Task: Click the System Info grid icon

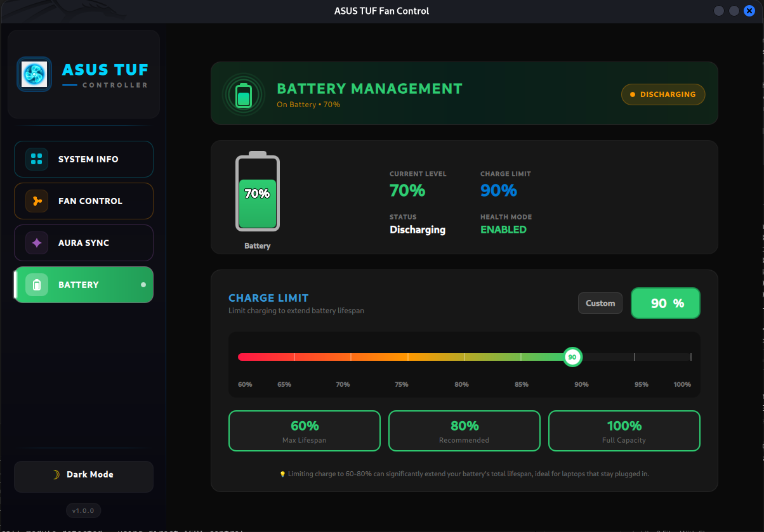Action: pyautogui.click(x=37, y=159)
